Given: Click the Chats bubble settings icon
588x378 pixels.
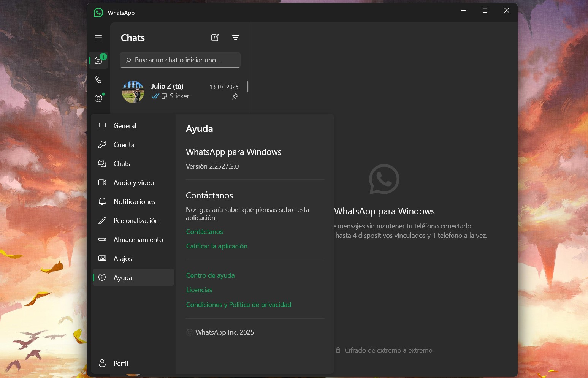Looking at the screenshot, I should pyautogui.click(x=102, y=163).
